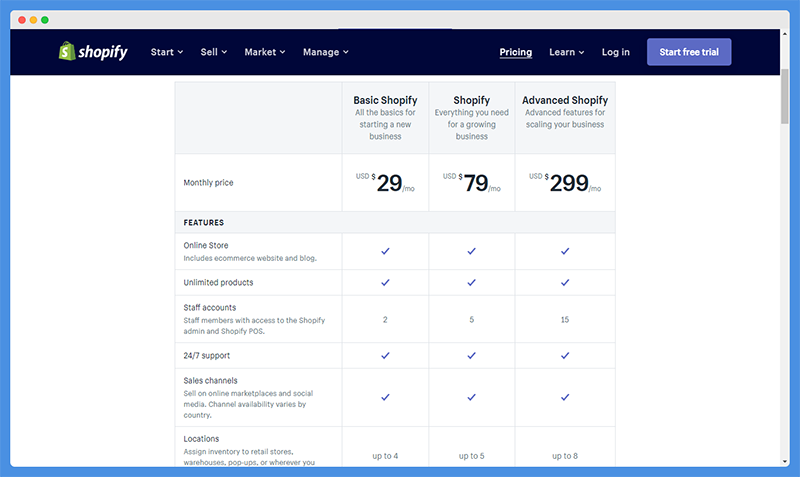Click the Start free trial button
This screenshot has width=800, height=477.
click(x=689, y=52)
